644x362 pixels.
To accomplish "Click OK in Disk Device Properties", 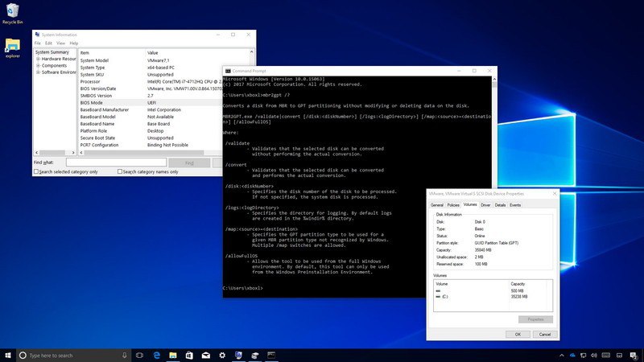I will click(518, 334).
